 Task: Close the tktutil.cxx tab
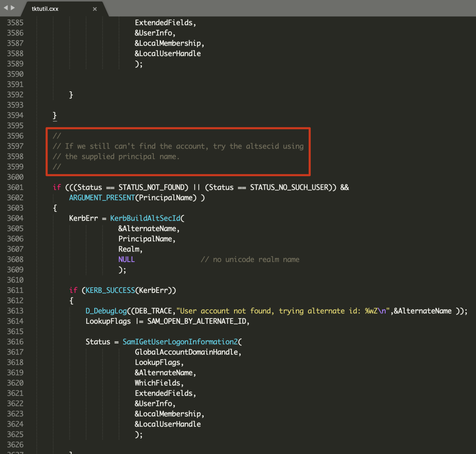coord(95,9)
